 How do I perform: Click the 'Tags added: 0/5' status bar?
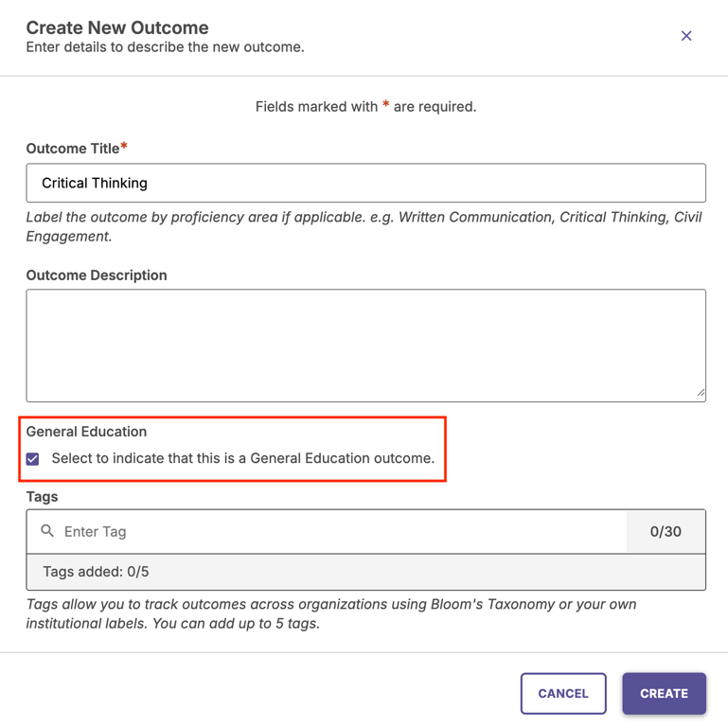(365, 572)
